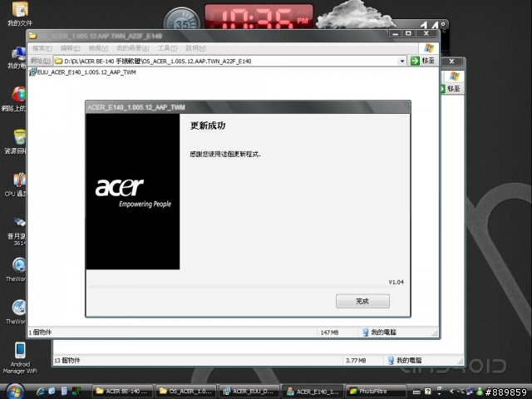Open the 網路上的芳鄰 desktop icon
Viewport: 532px width, 399px height.
click(x=14, y=99)
